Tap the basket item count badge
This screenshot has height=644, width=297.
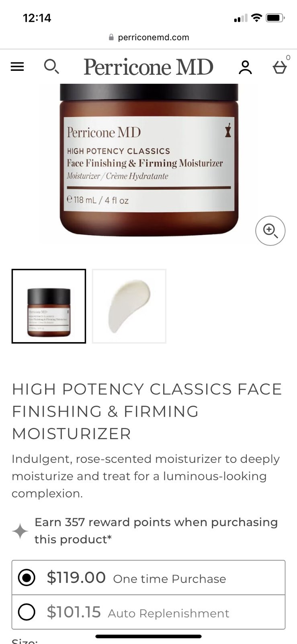288,58
